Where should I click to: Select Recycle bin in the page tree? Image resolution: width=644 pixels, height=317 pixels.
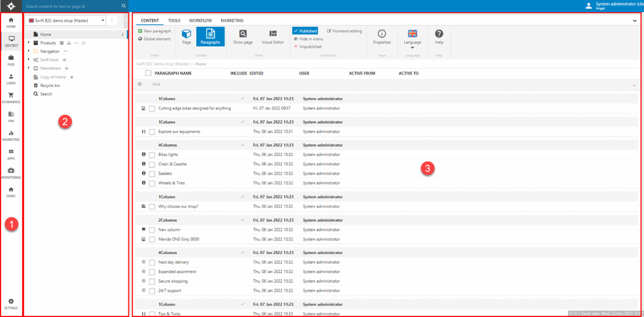(x=50, y=85)
